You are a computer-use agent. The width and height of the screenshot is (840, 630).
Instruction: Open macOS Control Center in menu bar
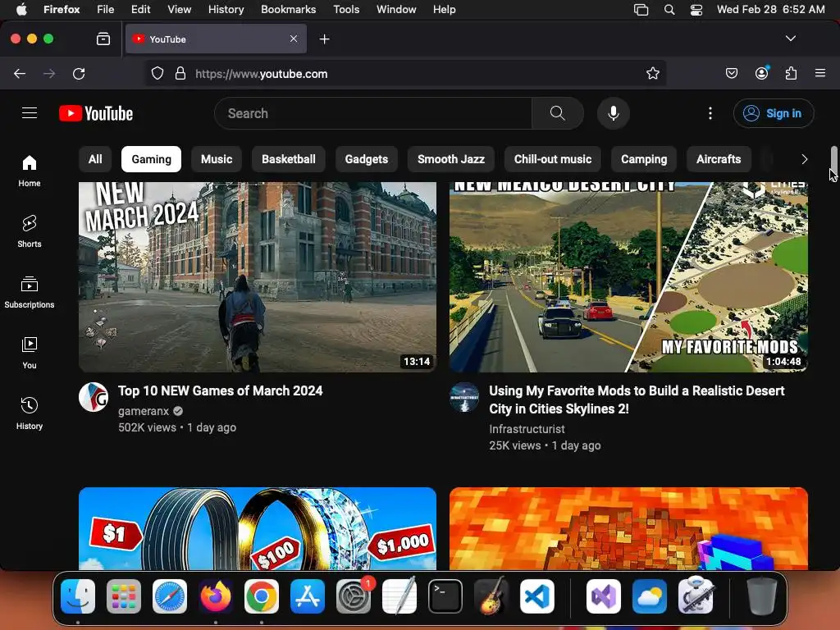696,9
